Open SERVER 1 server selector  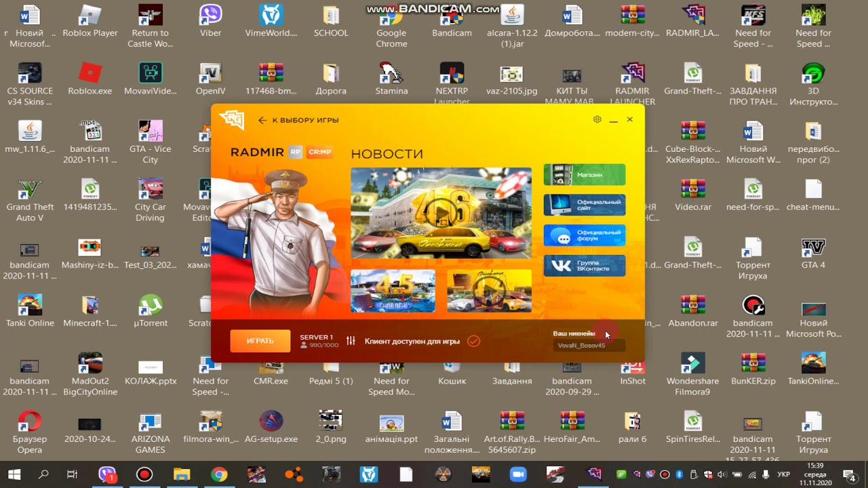(x=319, y=341)
